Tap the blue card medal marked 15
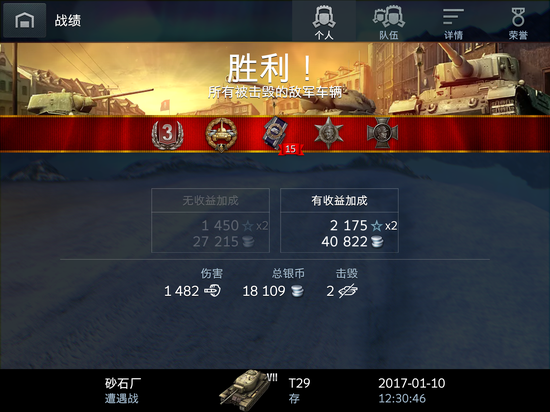The image size is (550, 412). click(277, 135)
